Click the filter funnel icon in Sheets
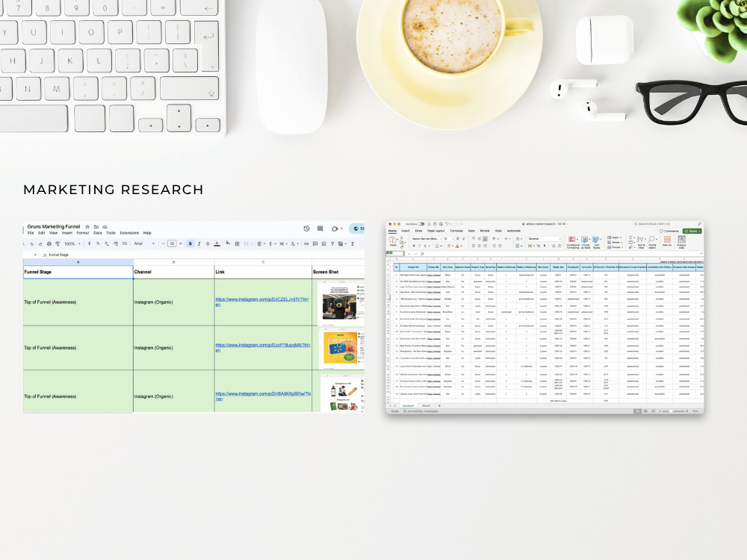This screenshot has width=747, height=560. tap(332, 244)
